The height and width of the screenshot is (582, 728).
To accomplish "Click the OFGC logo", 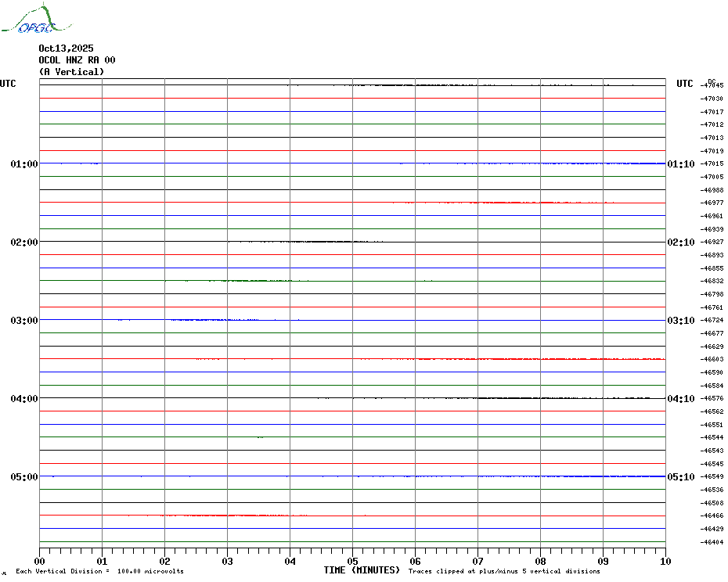I will (28, 20).
